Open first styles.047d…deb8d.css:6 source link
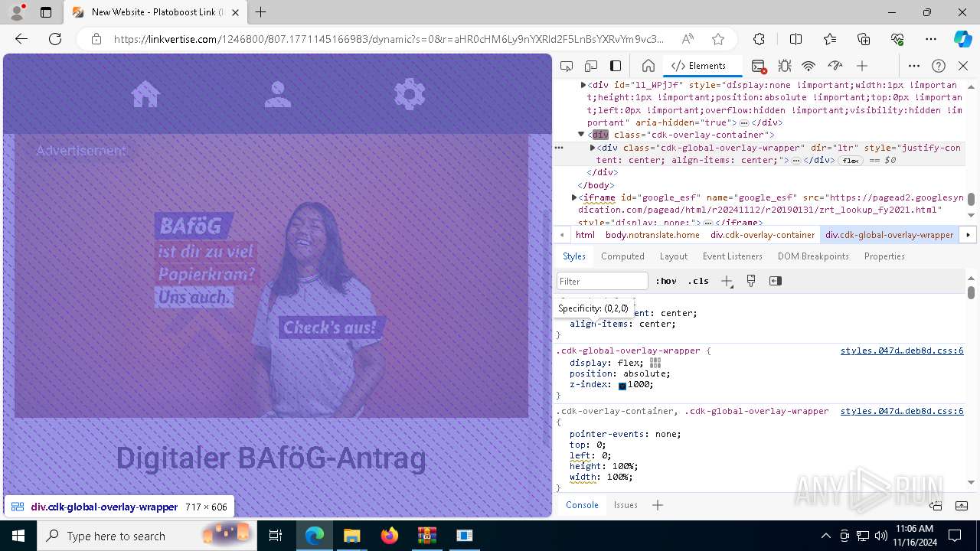Image resolution: width=980 pixels, height=551 pixels. tap(902, 350)
